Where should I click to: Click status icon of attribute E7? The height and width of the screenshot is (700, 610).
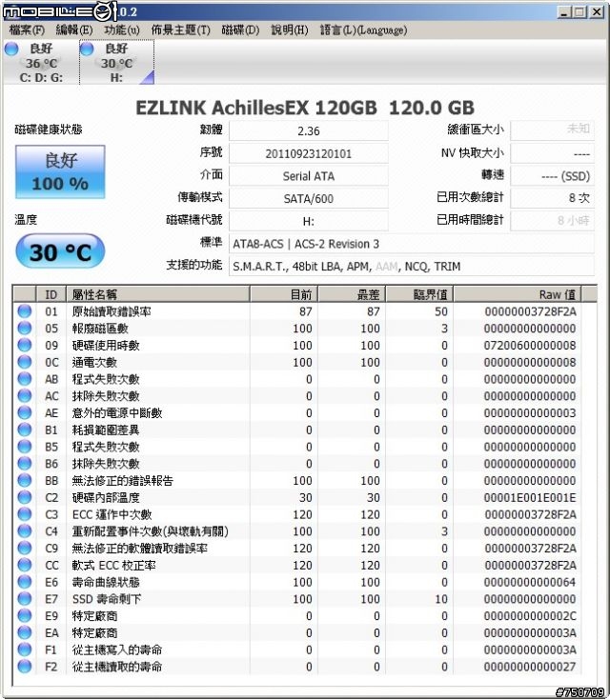click(25, 599)
